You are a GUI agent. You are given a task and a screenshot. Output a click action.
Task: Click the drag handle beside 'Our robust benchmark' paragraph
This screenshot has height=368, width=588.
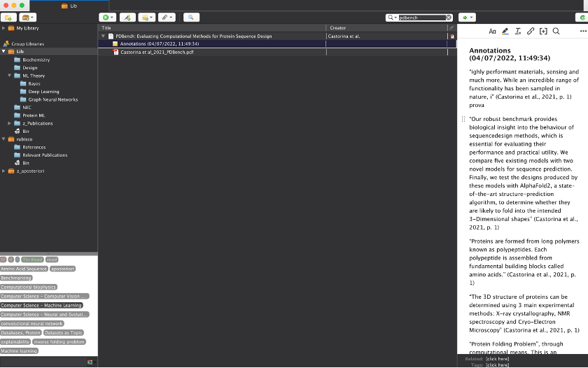pos(463,119)
